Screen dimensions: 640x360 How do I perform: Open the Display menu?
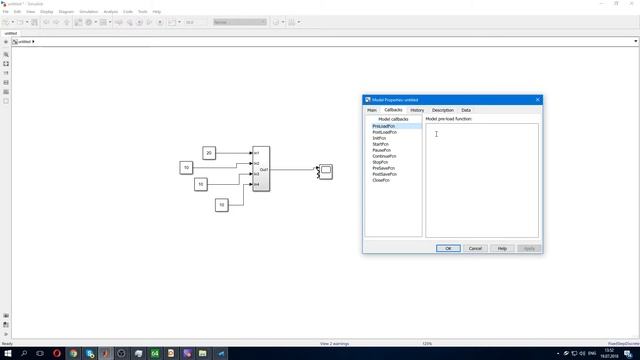[x=47, y=12]
